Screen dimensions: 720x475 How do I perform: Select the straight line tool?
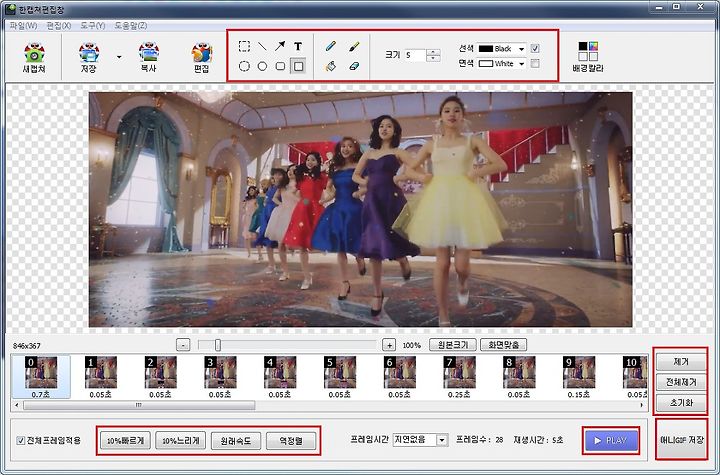tap(262, 46)
